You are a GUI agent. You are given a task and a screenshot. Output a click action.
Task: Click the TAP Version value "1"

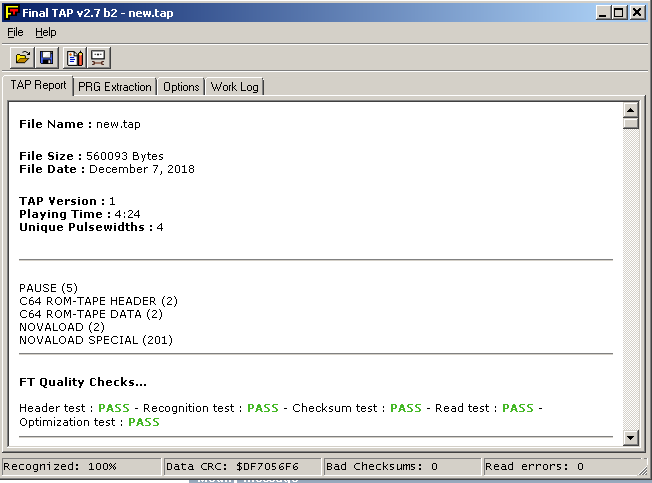point(112,201)
